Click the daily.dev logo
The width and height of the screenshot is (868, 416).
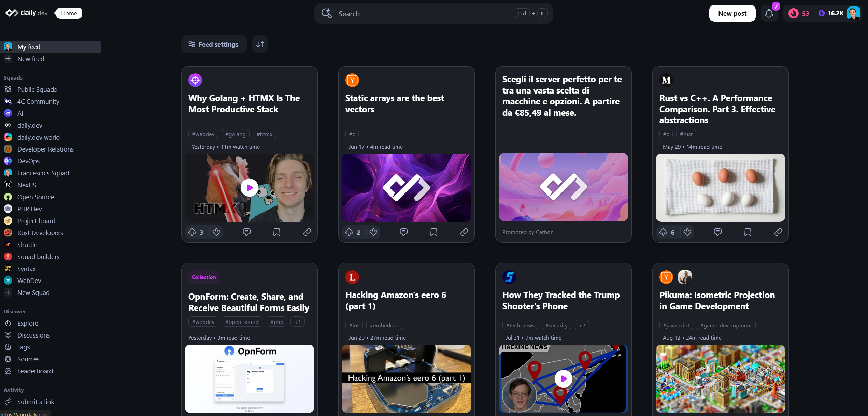coord(27,13)
